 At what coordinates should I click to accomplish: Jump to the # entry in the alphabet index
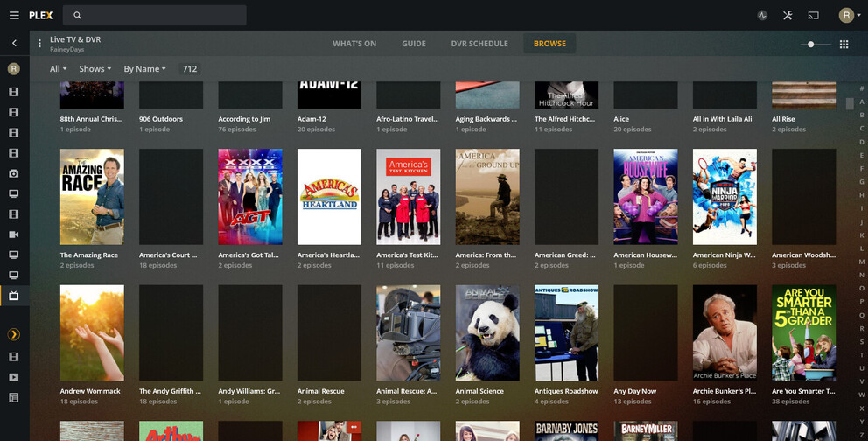click(861, 88)
